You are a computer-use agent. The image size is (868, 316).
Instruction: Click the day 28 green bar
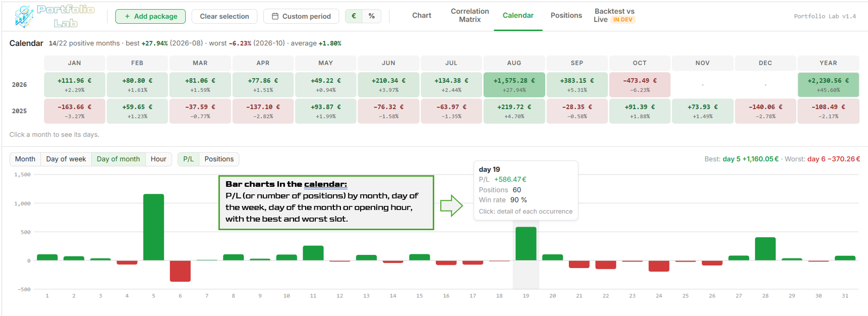point(765,249)
